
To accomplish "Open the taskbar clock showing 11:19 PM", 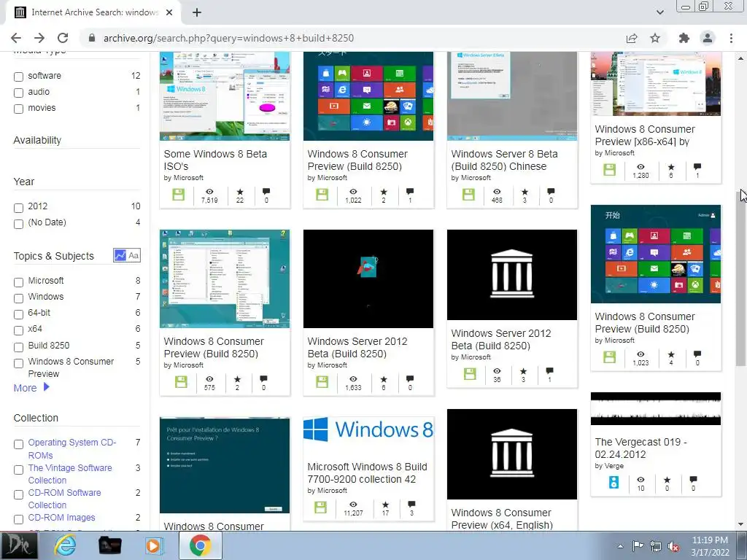I will pyautogui.click(x=710, y=546).
